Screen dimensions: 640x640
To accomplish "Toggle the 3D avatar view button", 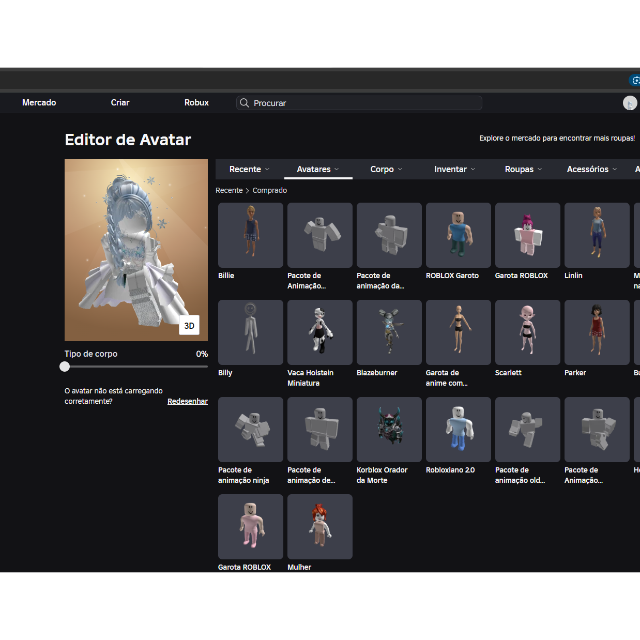I will 189,325.
